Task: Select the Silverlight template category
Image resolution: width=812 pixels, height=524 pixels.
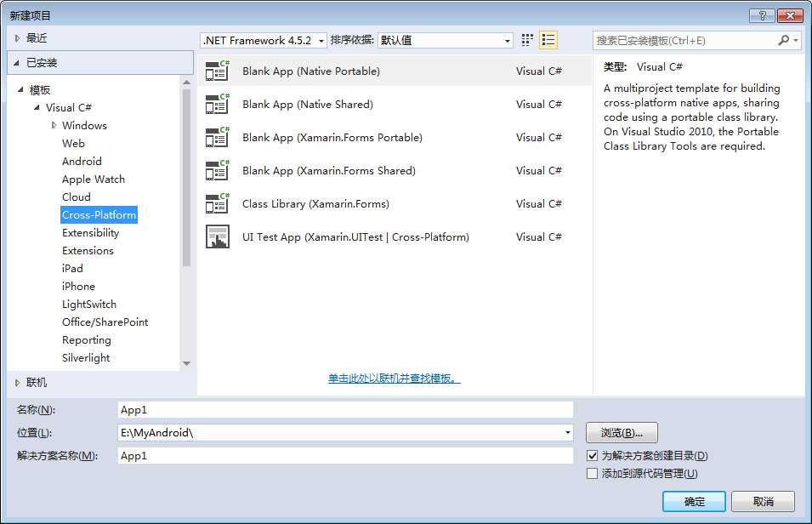Action: (x=86, y=358)
